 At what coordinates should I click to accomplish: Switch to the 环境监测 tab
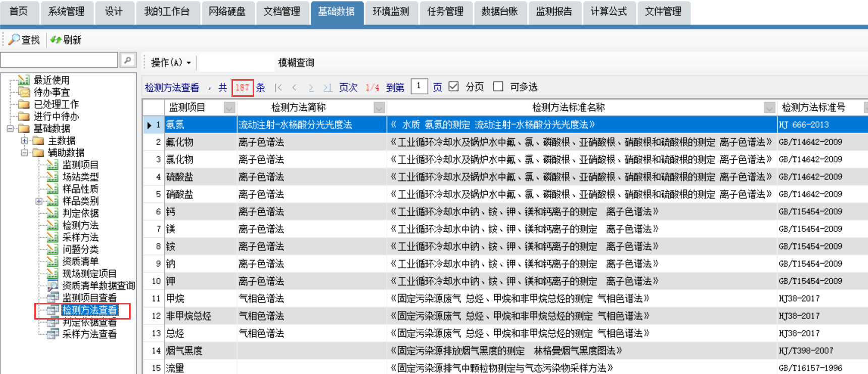point(390,12)
